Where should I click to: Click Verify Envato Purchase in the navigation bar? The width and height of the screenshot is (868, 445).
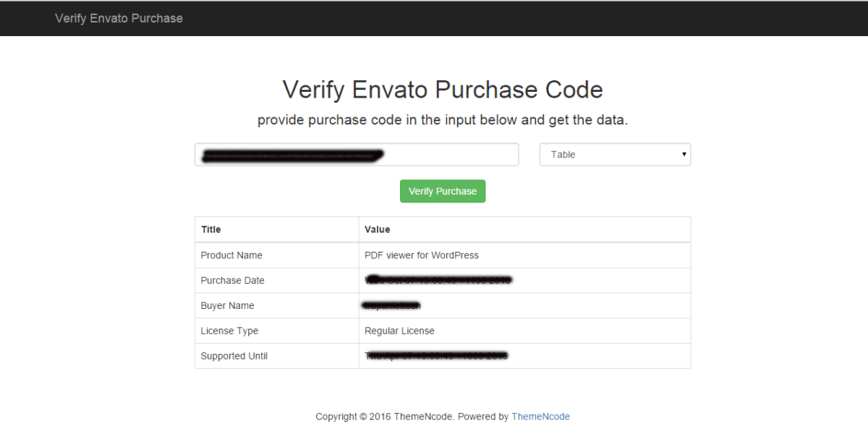point(119,18)
